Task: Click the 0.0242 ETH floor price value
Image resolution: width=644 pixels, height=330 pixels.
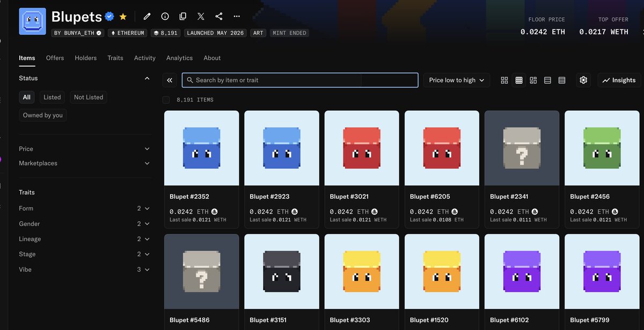Action: click(543, 32)
